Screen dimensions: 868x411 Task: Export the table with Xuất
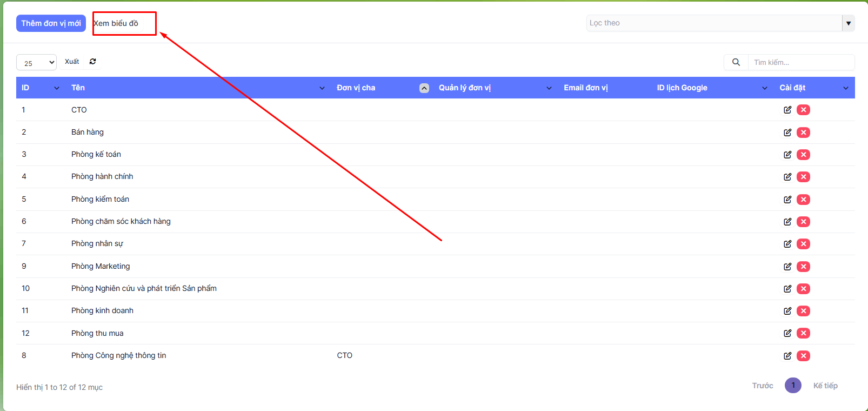coord(72,62)
